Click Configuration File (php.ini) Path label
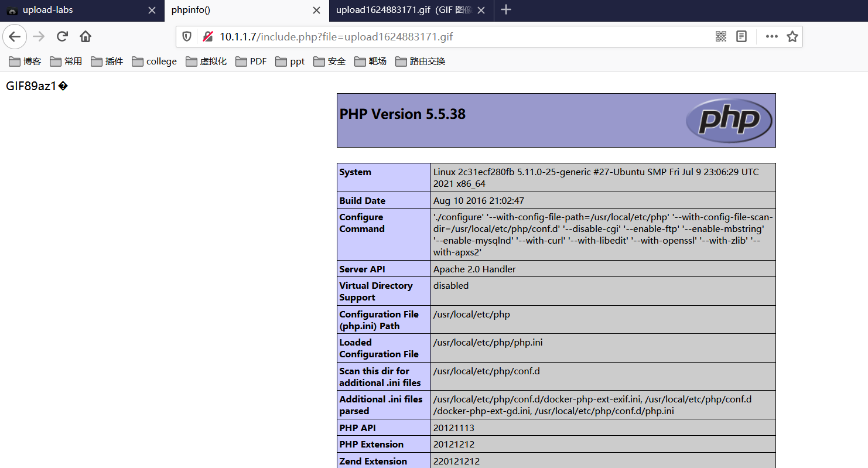This screenshot has width=868, height=468. coord(379,320)
